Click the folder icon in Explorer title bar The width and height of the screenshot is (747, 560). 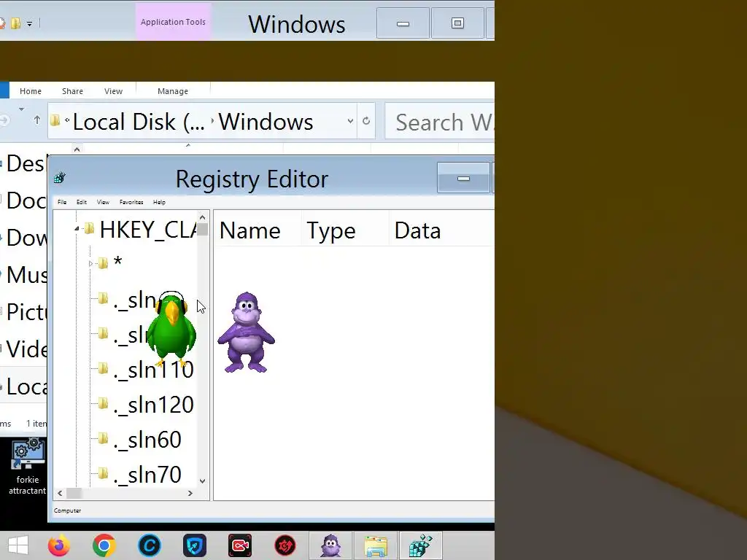pyautogui.click(x=16, y=23)
